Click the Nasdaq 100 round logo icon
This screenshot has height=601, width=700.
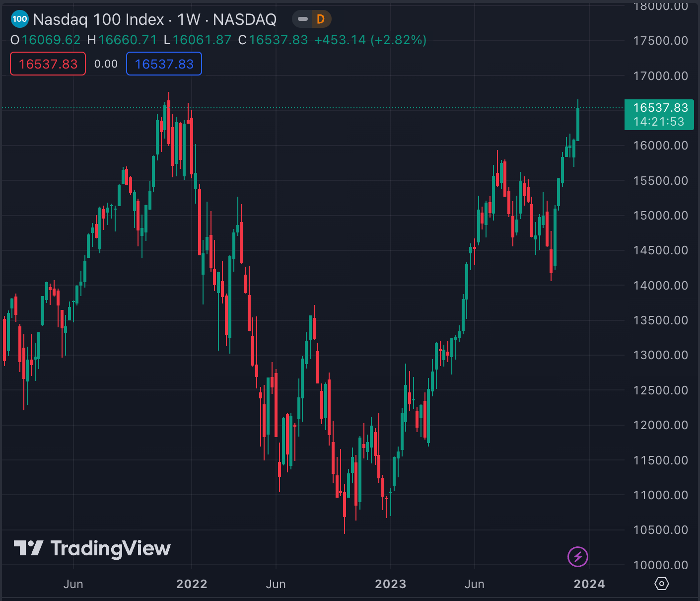19,19
